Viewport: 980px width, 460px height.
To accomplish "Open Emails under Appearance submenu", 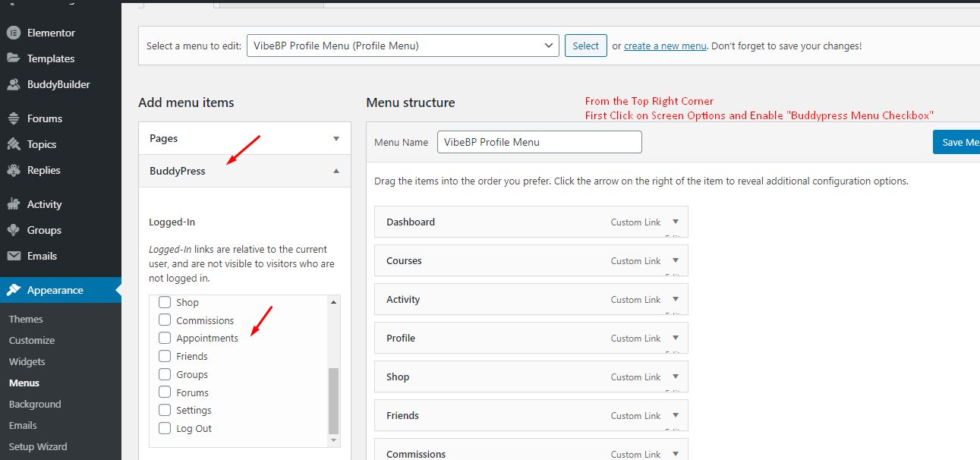I will pyautogui.click(x=23, y=425).
